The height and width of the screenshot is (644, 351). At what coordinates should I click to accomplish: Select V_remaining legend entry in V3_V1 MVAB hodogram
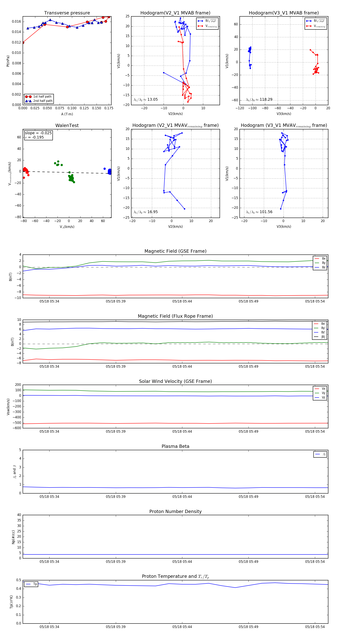[316, 26]
